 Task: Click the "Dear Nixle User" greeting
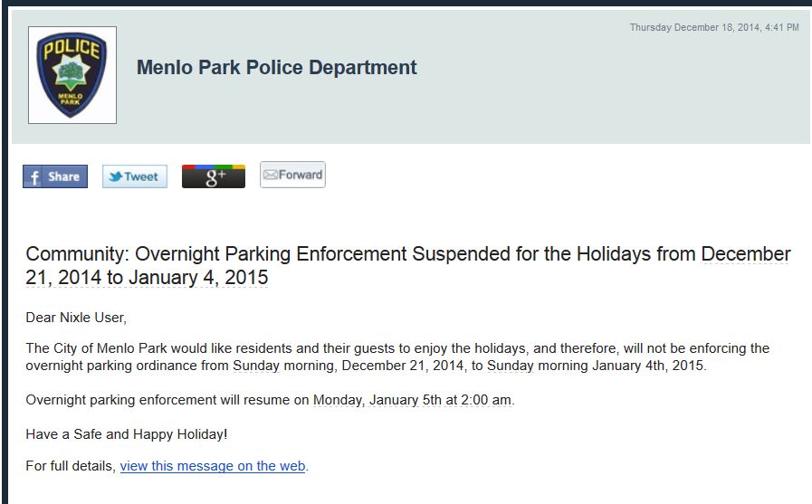click(76, 317)
